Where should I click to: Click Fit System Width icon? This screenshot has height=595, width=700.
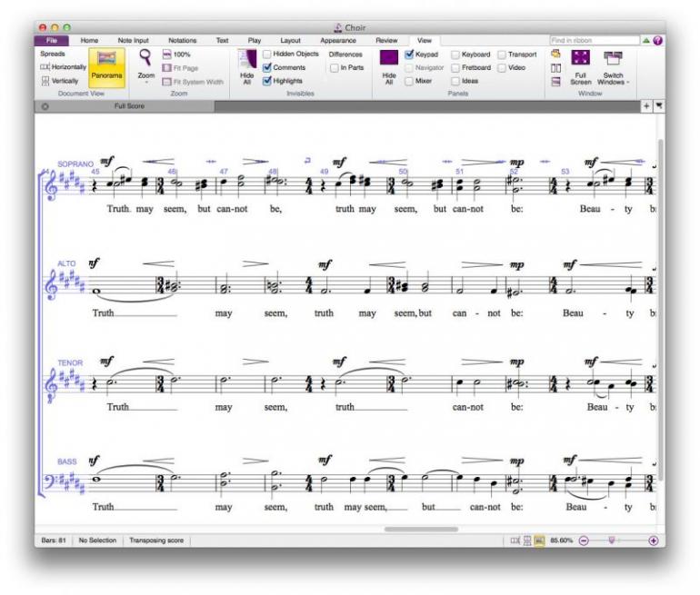tap(167, 82)
